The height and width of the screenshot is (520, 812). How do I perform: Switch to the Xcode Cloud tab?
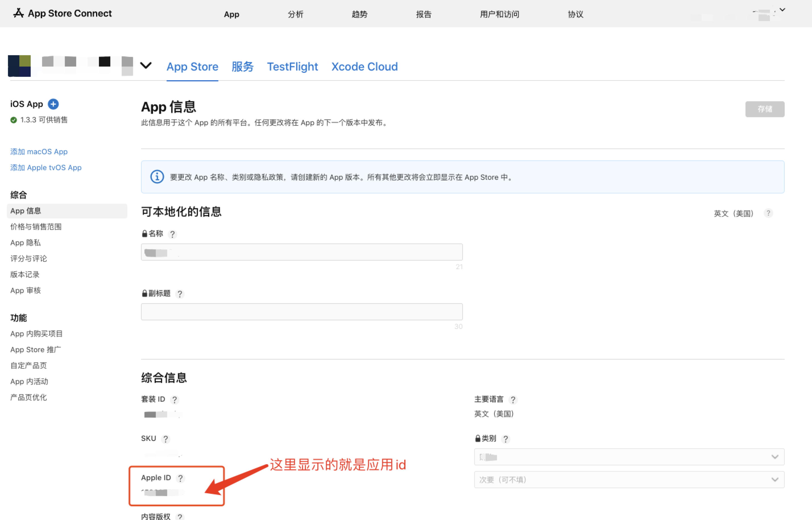click(364, 67)
